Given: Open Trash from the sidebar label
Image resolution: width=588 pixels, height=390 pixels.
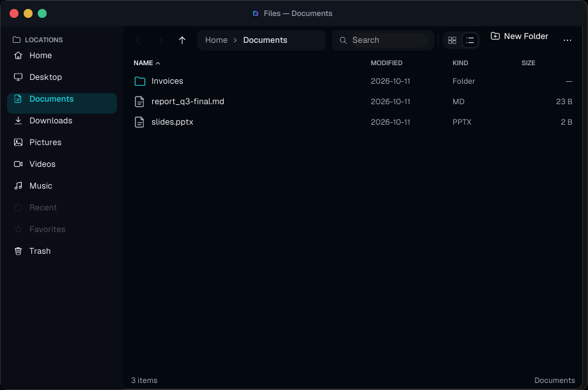Looking at the screenshot, I should point(40,251).
